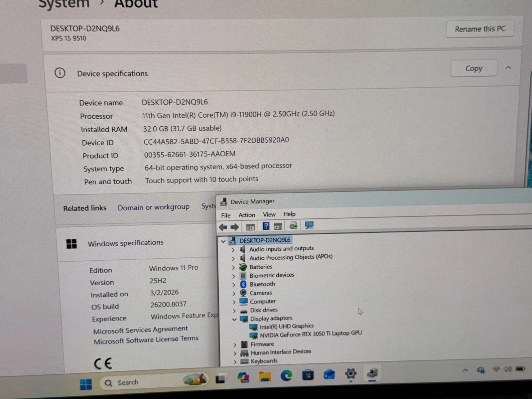Click the show/hide console tree toolbar icon
Viewport: 532px width, 399px height.
250,227
